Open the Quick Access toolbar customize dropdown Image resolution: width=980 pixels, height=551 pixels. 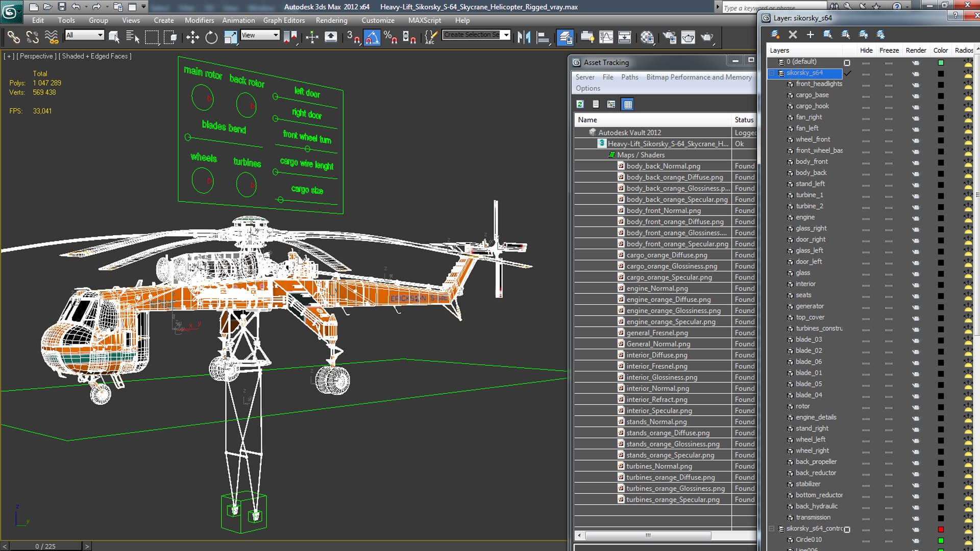pos(143,7)
